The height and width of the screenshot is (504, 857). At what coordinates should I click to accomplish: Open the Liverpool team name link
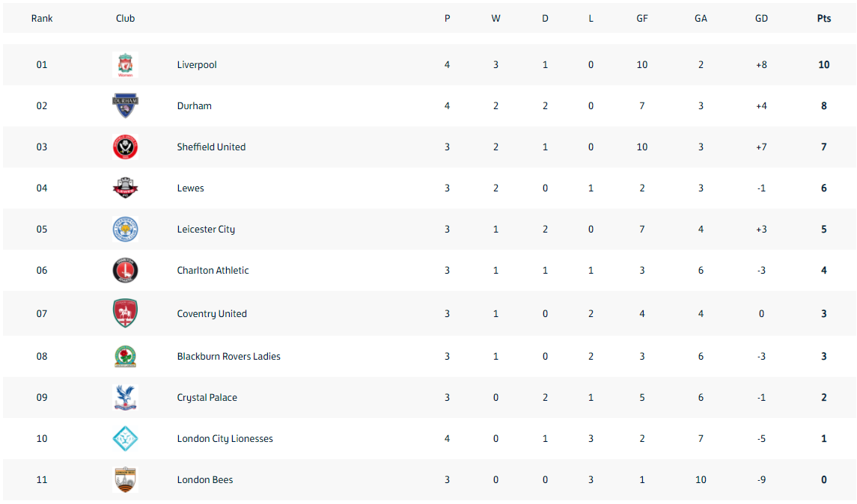pyautogui.click(x=197, y=64)
